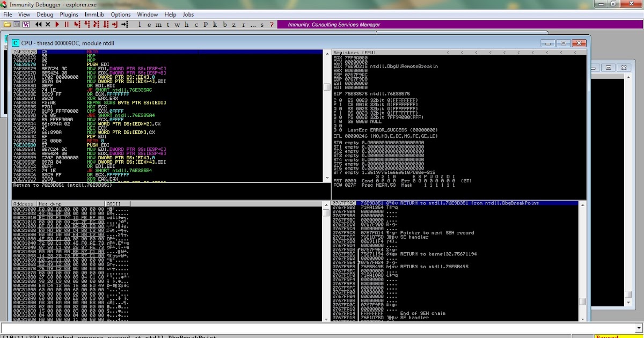Screen dimensions: 644x338
Task: Open the Log window
Action: (x=140, y=24)
